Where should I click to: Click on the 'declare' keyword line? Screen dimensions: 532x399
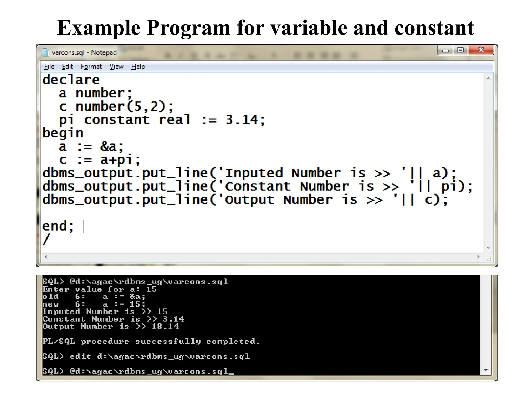[x=71, y=80]
